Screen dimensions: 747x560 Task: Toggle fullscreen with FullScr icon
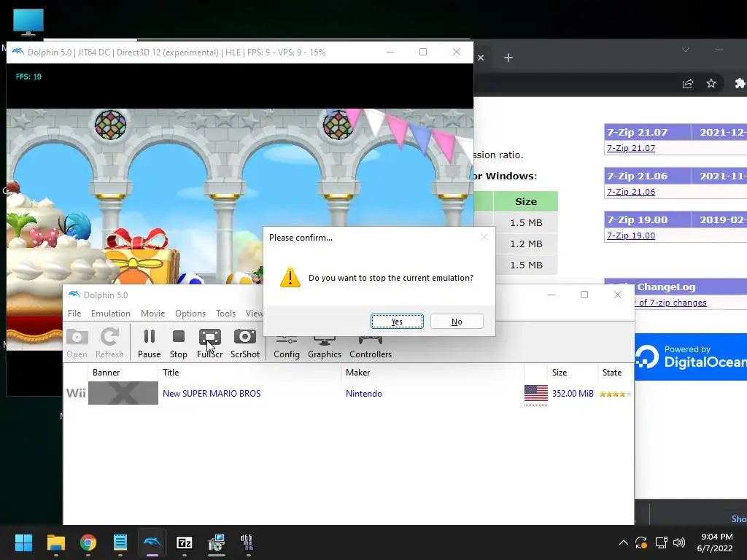tap(209, 343)
